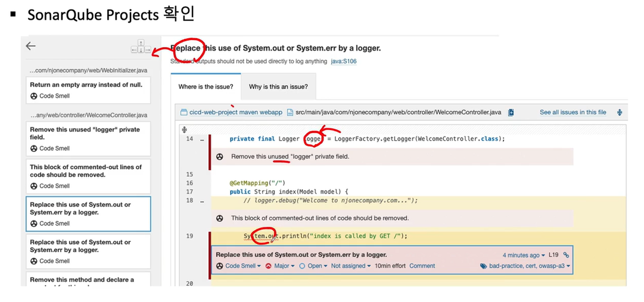Click the tag icon before bad-practice tags
Viewport: 644px width, 302px height.
pos(483,266)
